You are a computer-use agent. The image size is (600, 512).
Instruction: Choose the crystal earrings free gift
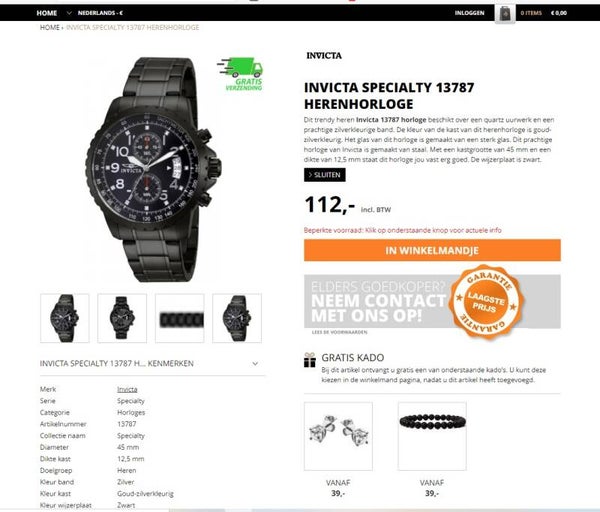tap(338, 436)
